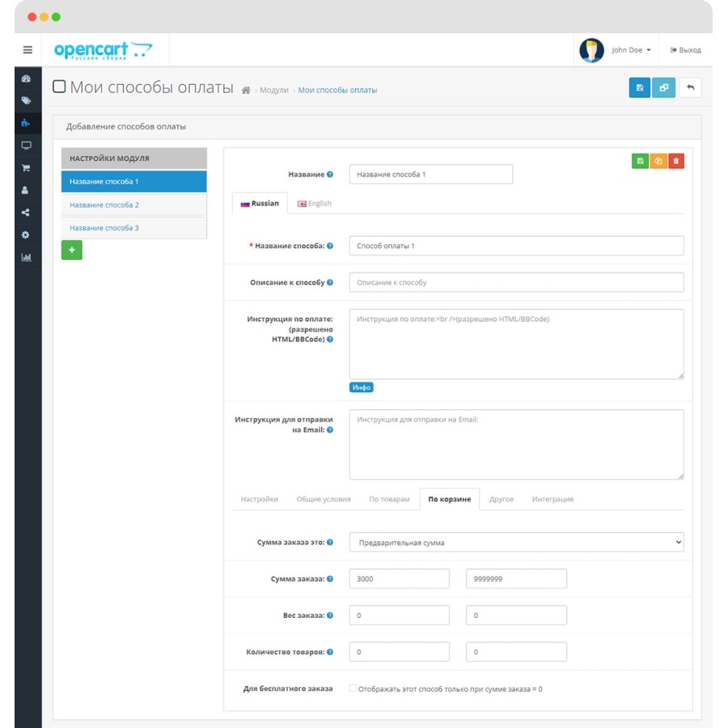The image size is (728, 728).
Task: Click the home breadcrumb icon
Action: (246, 90)
